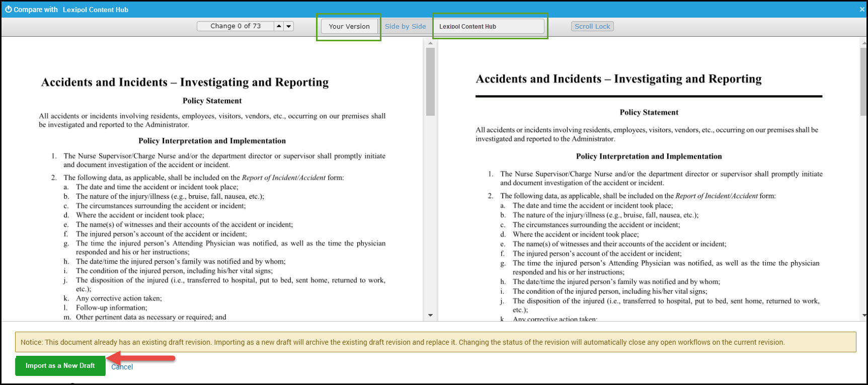868x385 pixels.
Task: Click right pane item i condition of injured person
Action: click(610, 291)
